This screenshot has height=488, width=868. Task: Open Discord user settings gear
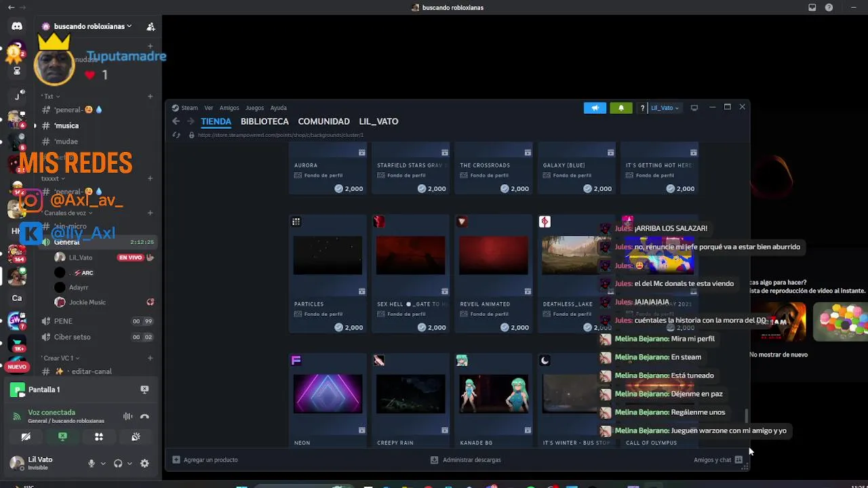pos(144,464)
